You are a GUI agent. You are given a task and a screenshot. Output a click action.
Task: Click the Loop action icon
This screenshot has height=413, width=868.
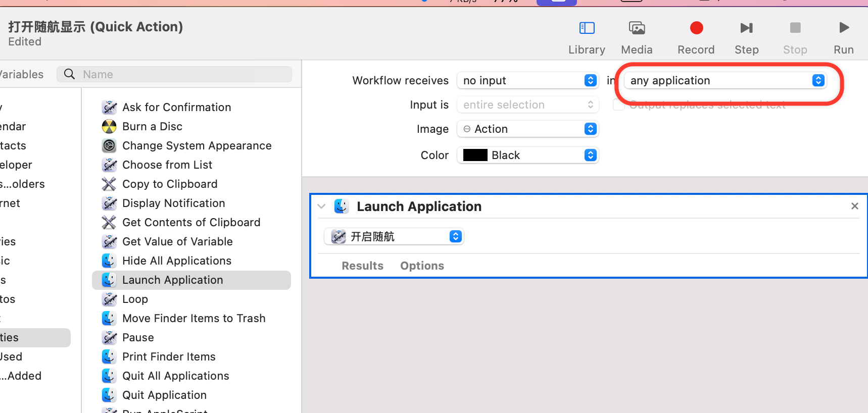[109, 299]
